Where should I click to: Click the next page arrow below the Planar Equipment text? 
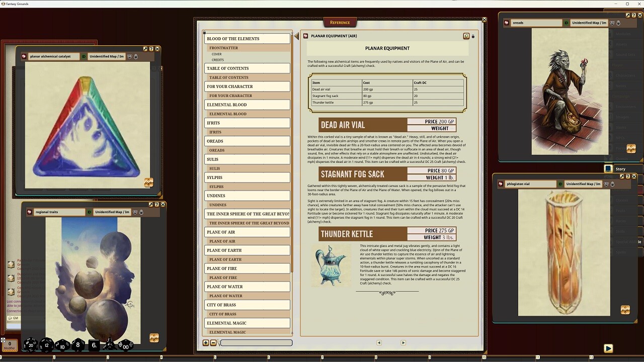[403, 342]
